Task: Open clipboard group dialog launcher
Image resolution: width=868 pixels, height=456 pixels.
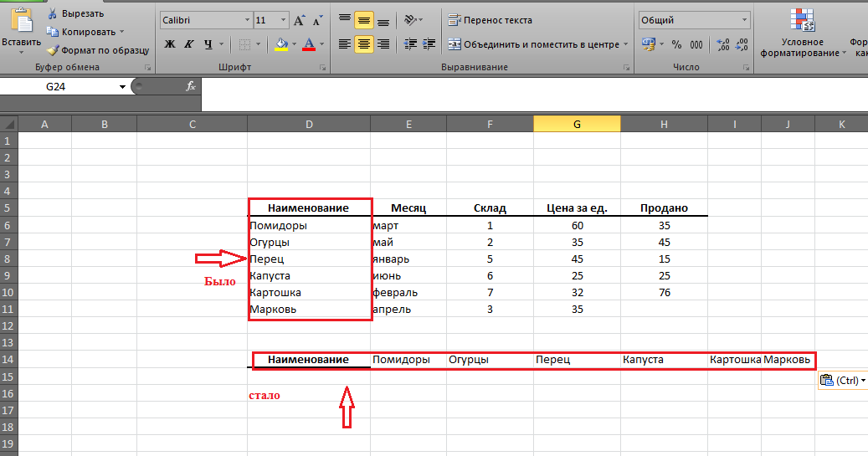Action: pos(148,68)
